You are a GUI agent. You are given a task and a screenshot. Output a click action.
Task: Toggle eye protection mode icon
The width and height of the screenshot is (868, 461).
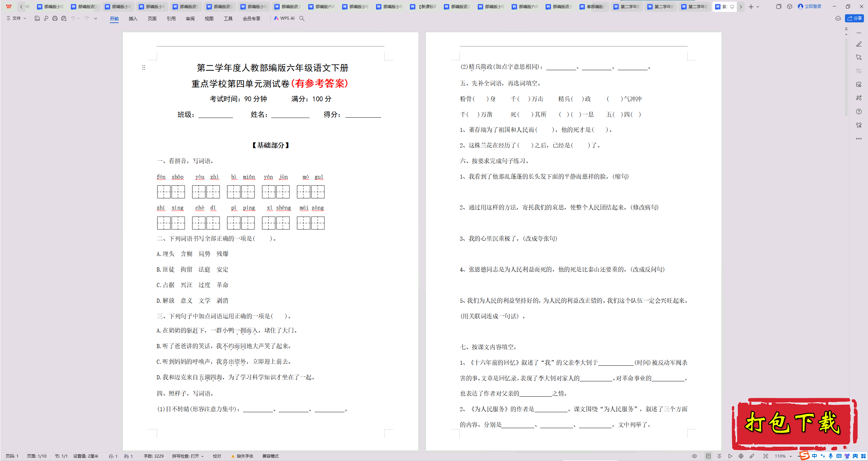tap(694, 456)
